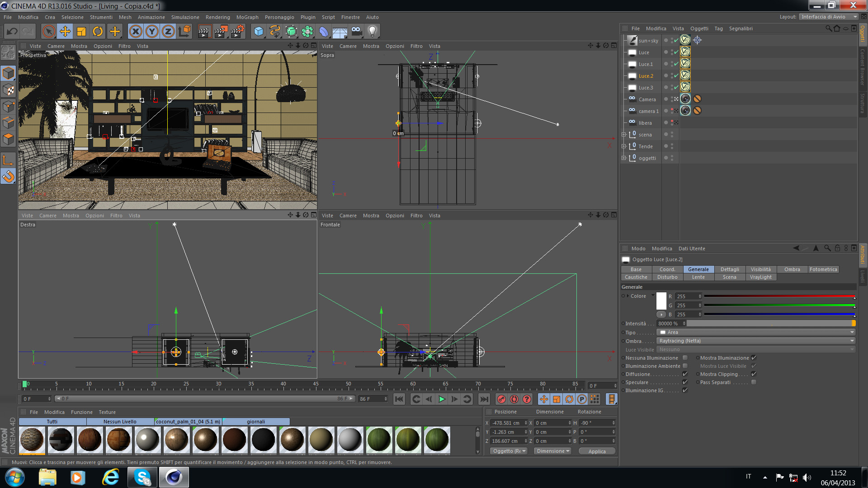This screenshot has width=868, height=488.
Task: Select the Rotate tool in top toolbar
Action: pyautogui.click(x=98, y=31)
